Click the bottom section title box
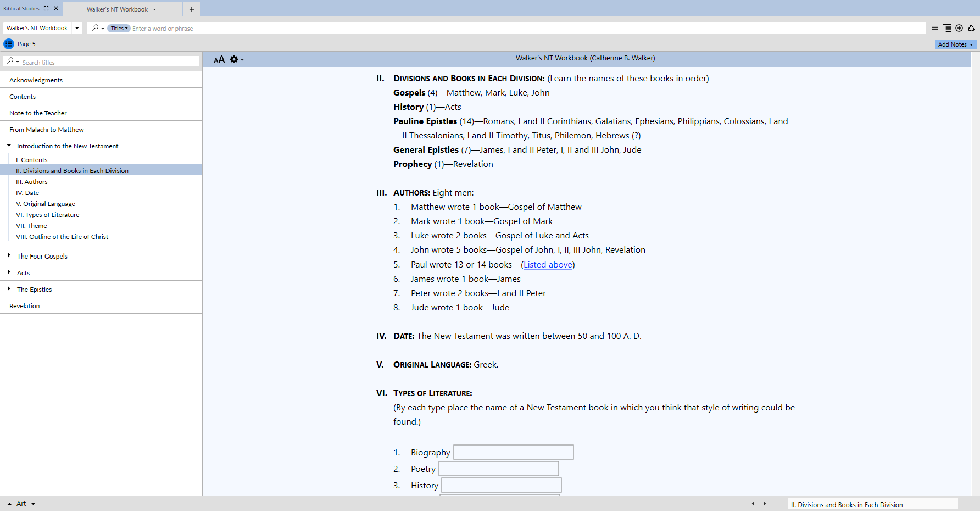The width and height of the screenshot is (980, 512). click(872, 504)
